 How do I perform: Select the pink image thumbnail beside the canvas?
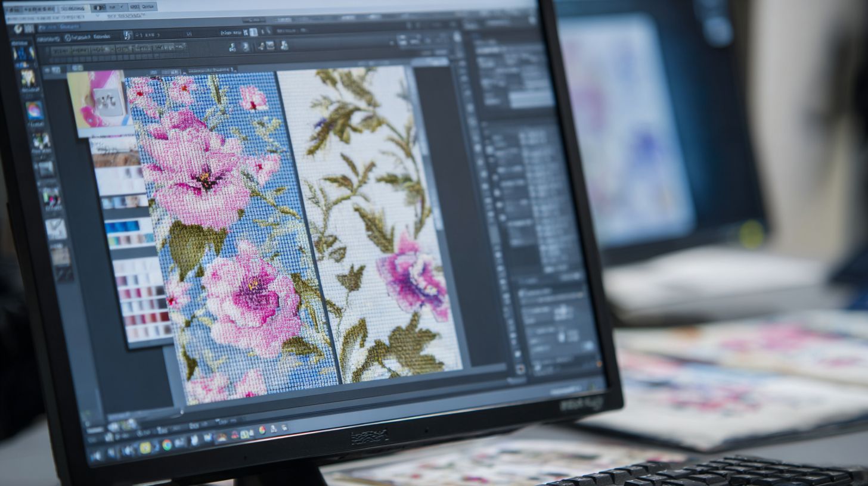97,98
